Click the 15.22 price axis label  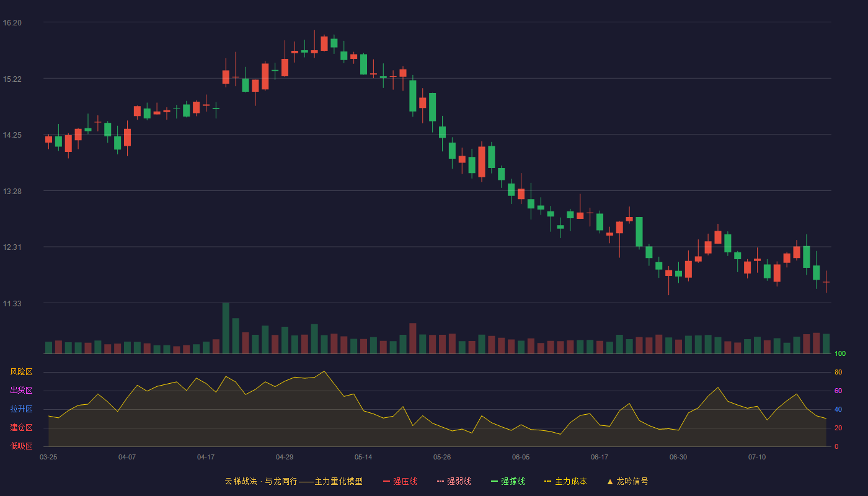coord(12,79)
